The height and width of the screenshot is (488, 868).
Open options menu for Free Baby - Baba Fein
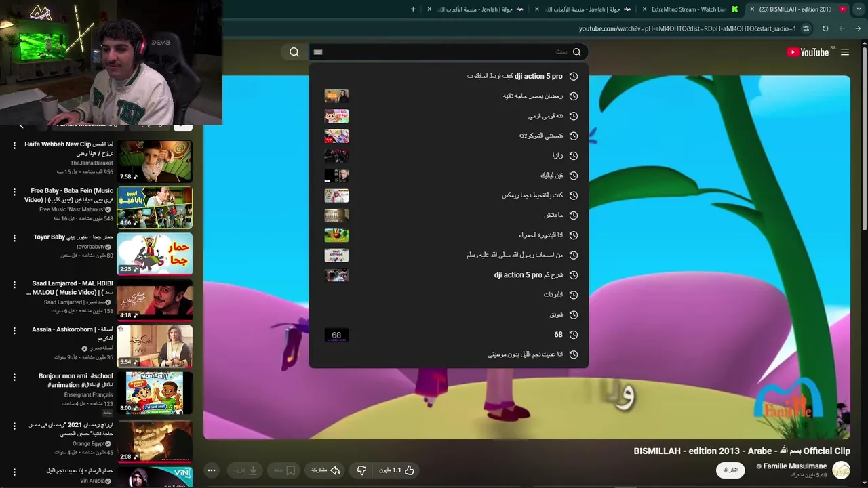point(14,192)
